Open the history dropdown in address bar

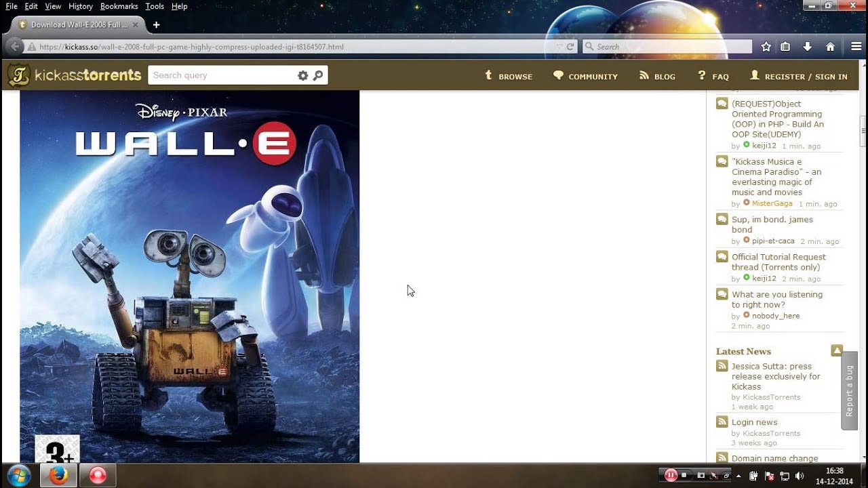[x=559, y=47]
